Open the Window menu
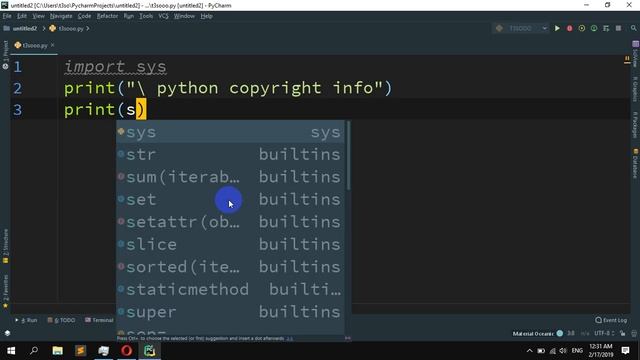Screen dimensions: 640x360 tap(184, 16)
